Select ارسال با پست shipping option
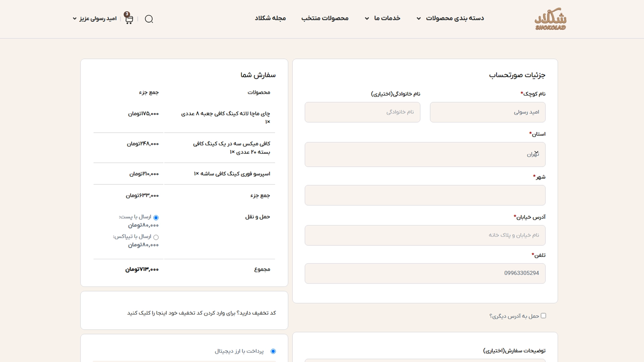This screenshot has width=644, height=362. click(x=156, y=218)
